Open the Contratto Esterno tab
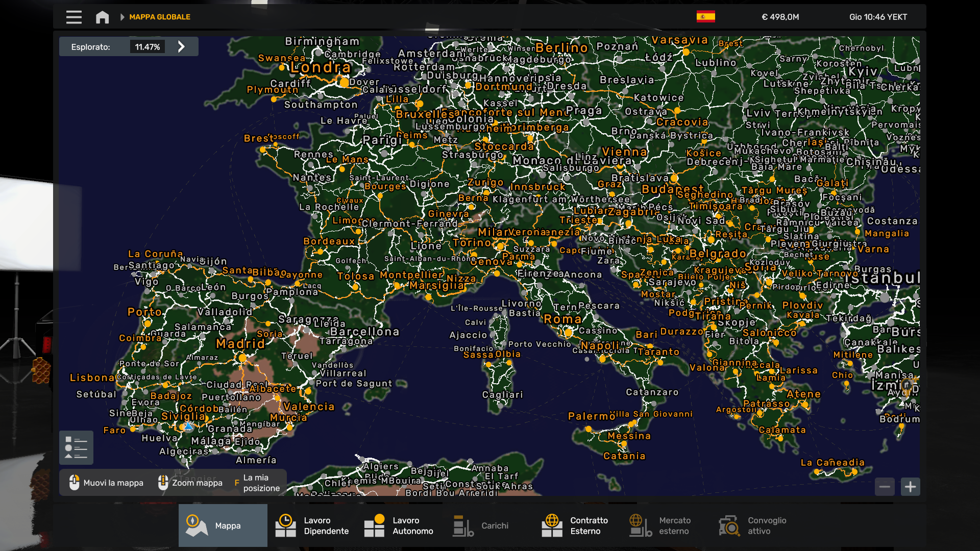This screenshot has height=551, width=980. tap(578, 525)
